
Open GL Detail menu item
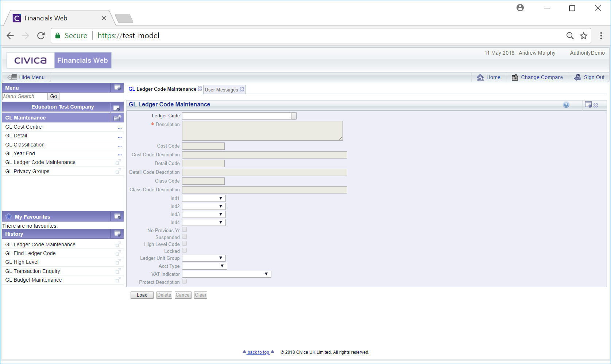click(16, 136)
